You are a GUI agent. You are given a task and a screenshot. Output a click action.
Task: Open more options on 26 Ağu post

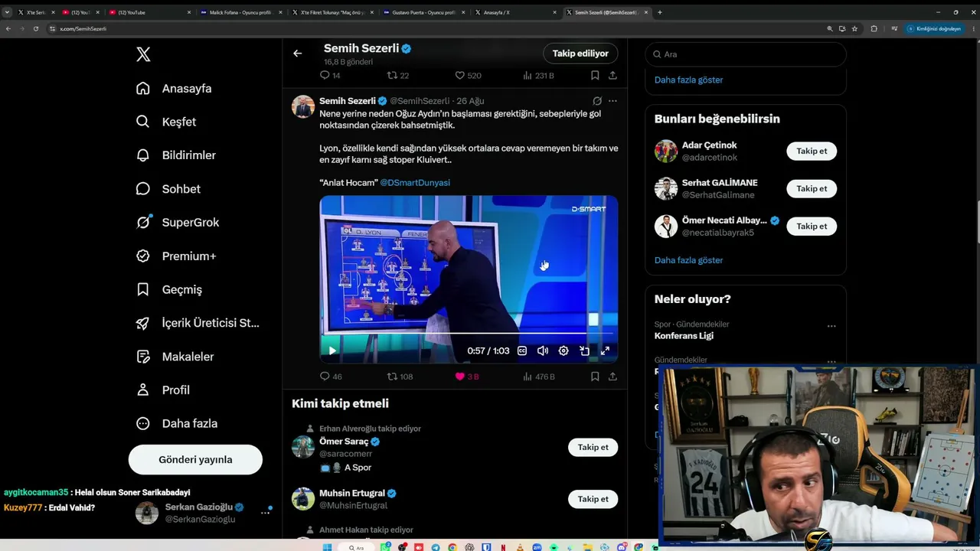pyautogui.click(x=612, y=101)
